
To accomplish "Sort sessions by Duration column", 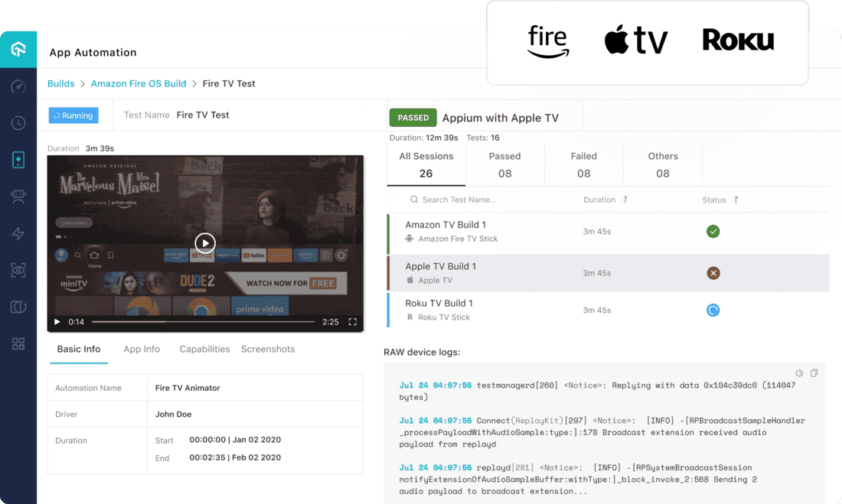I will coord(625,200).
